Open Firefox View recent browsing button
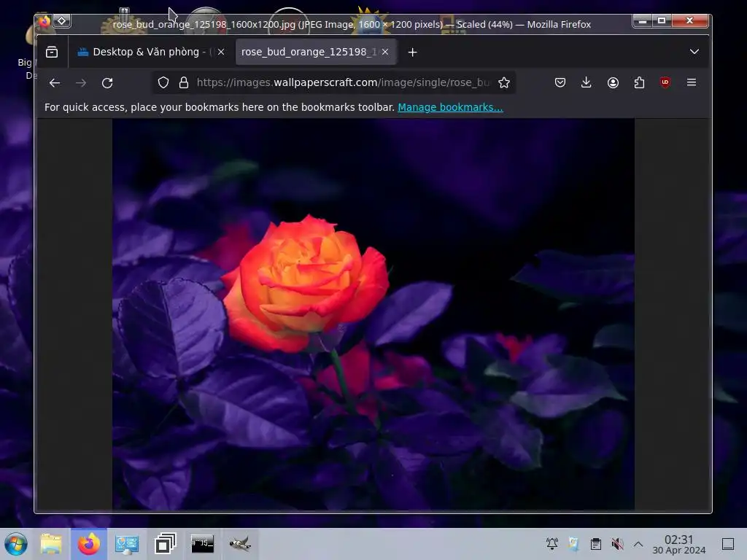The image size is (747, 560). click(52, 52)
